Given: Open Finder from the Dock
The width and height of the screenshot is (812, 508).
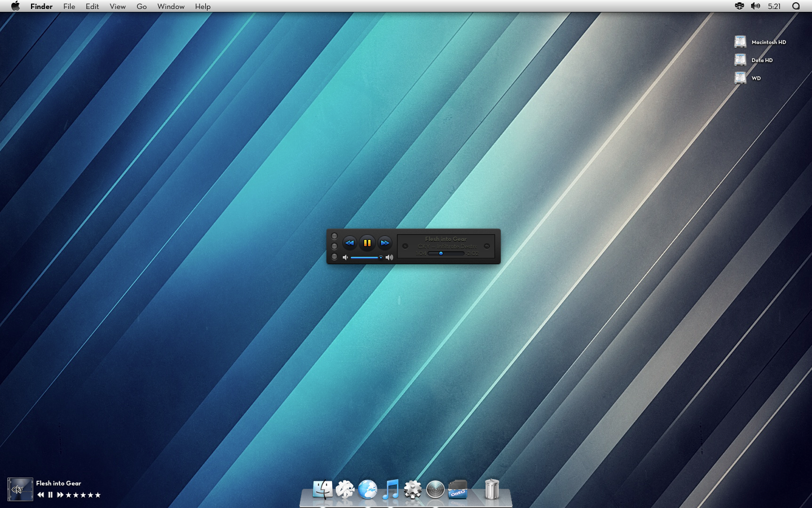Looking at the screenshot, I should 323,489.
